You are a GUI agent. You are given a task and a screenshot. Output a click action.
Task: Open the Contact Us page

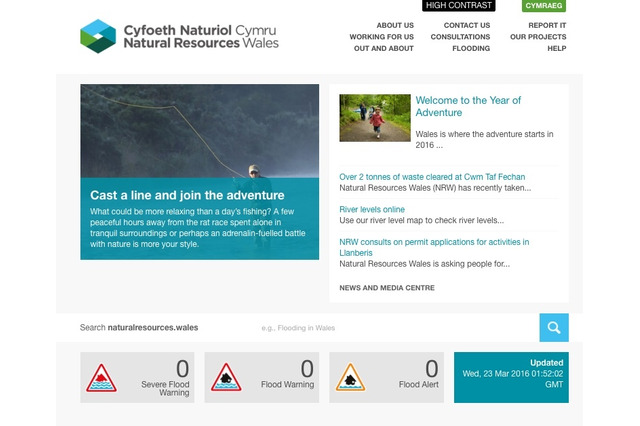point(467,25)
